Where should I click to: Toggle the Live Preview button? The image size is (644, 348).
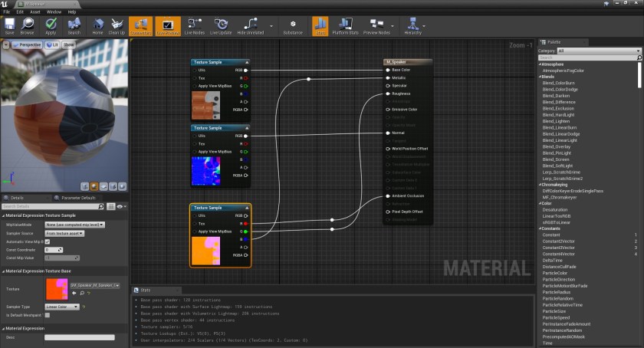tap(168, 27)
